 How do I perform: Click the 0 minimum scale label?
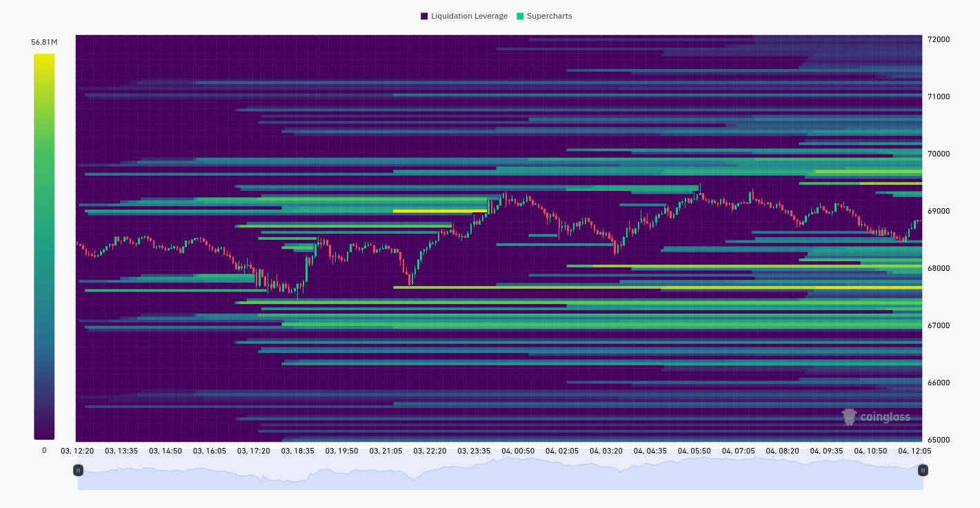[44, 450]
